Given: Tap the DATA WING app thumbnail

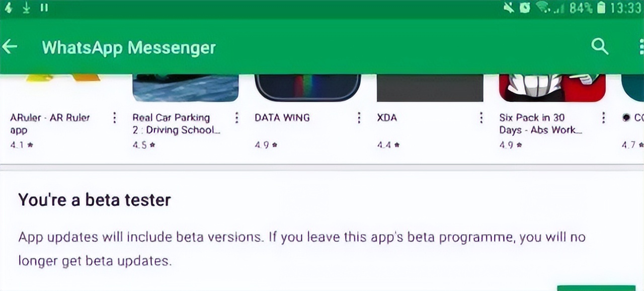Looking at the screenshot, I should [x=308, y=88].
